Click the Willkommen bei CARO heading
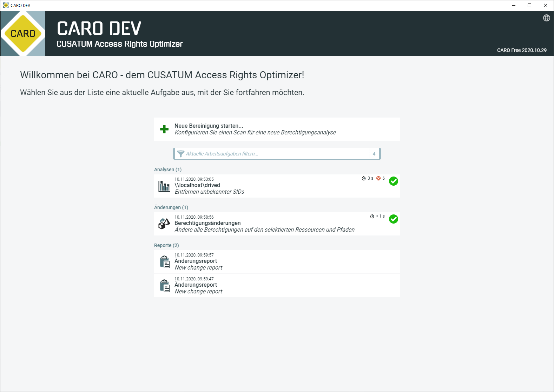The height and width of the screenshot is (392, 554). click(x=162, y=75)
